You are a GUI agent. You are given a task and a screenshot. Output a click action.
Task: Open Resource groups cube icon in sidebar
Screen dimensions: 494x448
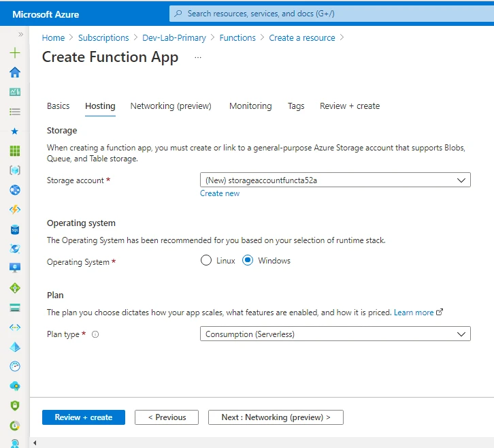click(x=15, y=170)
